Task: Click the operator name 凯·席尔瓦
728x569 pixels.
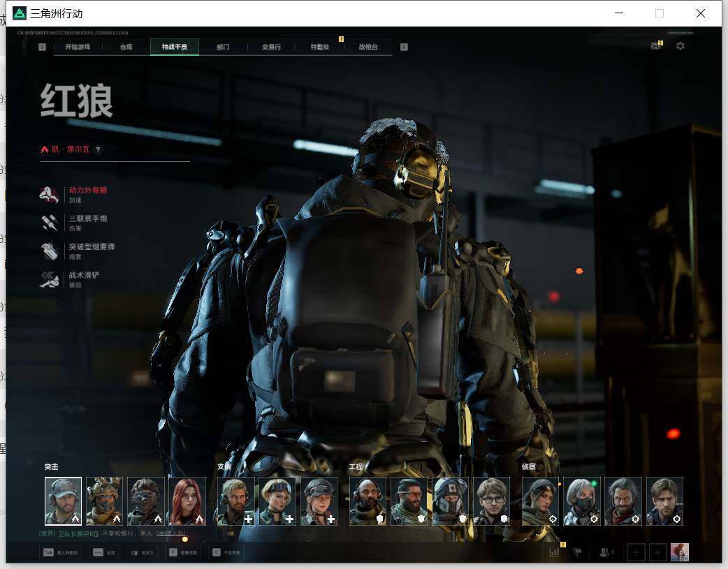Action: pos(71,149)
